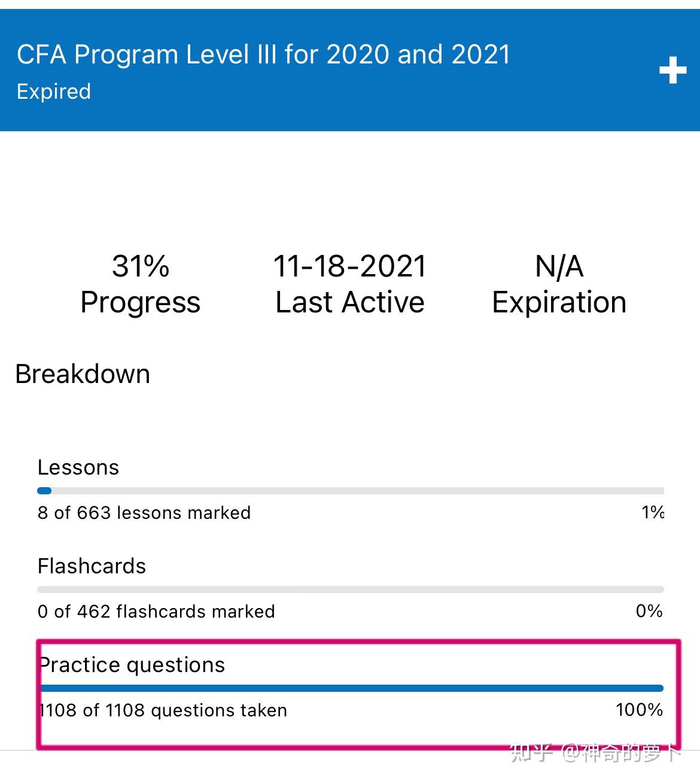Viewport: 700px width, 781px height.
Task: Tap the plus icon in the header
Action: click(x=672, y=70)
